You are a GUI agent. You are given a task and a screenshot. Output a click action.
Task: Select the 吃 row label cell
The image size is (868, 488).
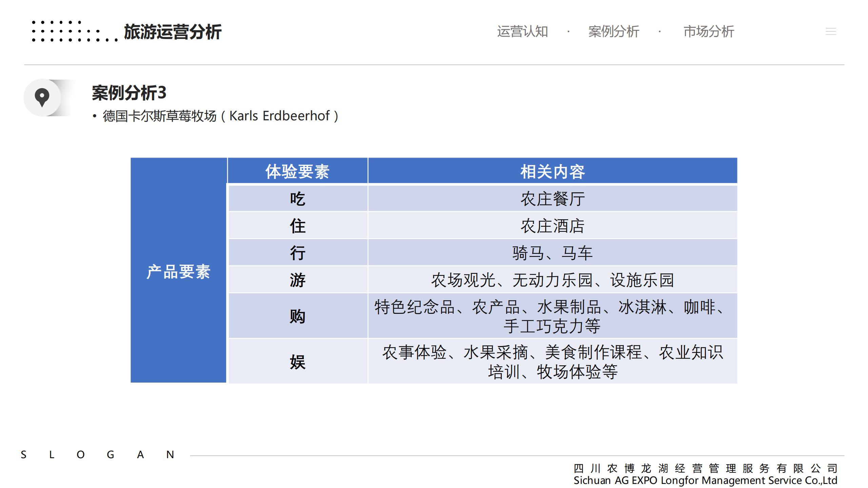click(297, 199)
